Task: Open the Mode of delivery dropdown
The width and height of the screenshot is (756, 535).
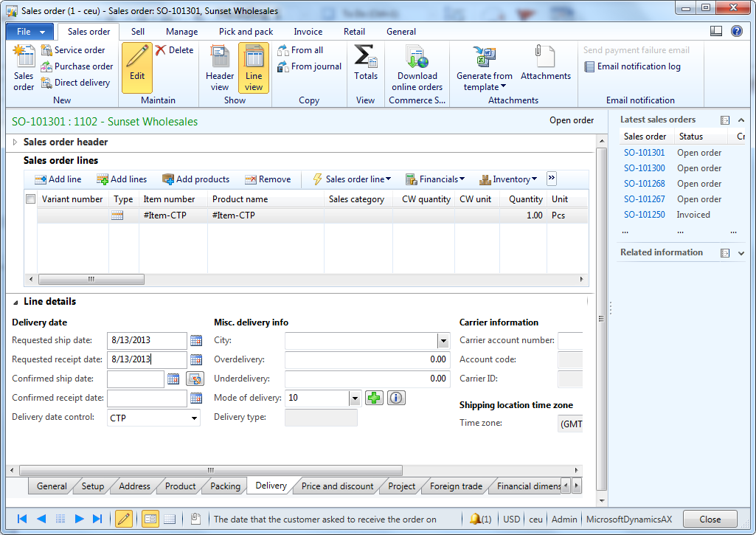Action: [x=355, y=398]
